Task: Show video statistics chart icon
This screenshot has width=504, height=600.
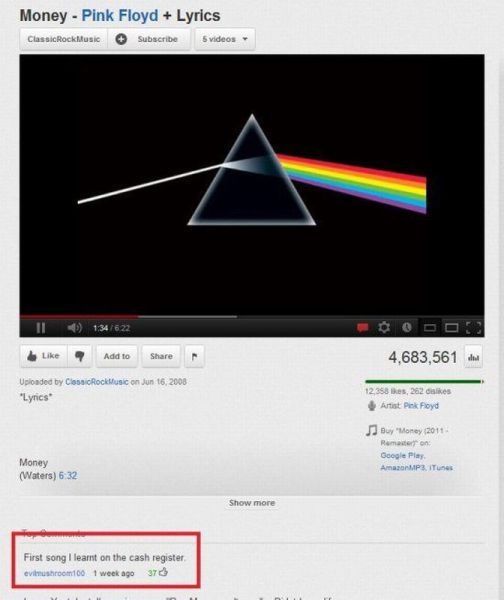Action: (x=473, y=357)
